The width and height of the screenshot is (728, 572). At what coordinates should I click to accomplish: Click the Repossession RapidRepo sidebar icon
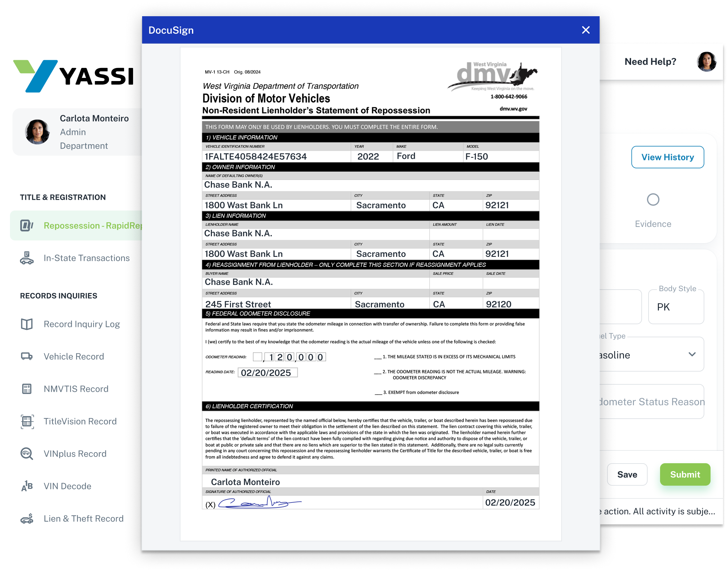coord(27,225)
